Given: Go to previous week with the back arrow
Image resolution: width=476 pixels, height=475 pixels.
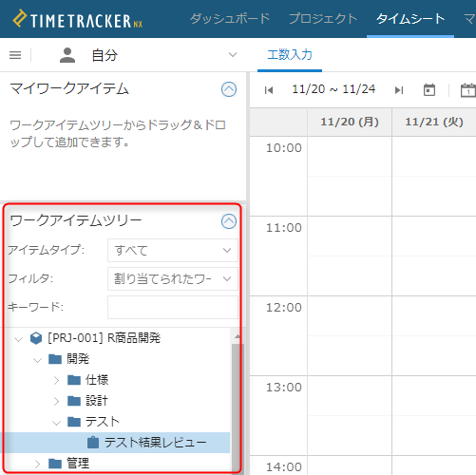Looking at the screenshot, I should [x=269, y=90].
